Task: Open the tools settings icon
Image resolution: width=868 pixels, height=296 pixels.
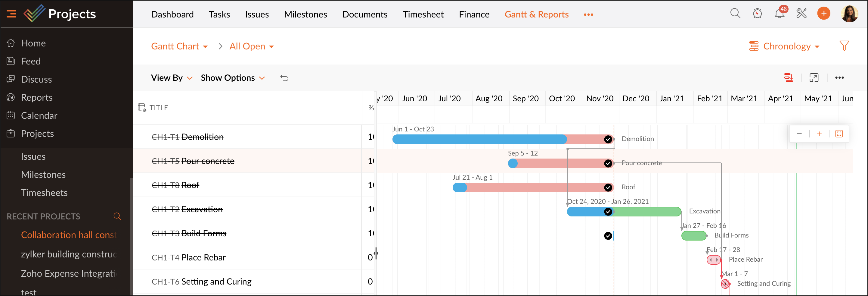Action: (x=801, y=14)
